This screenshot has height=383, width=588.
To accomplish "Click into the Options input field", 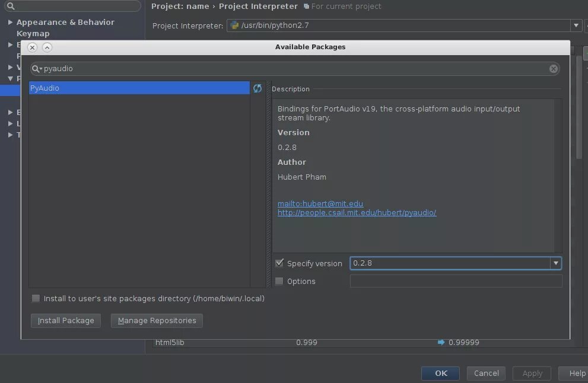I will [456, 281].
